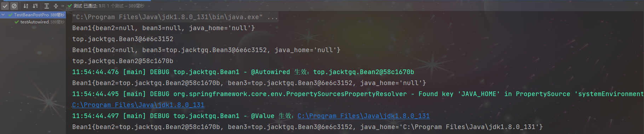The width and height of the screenshot is (644, 134).
Task: Sort test results alphabetically
Action: [26, 6]
